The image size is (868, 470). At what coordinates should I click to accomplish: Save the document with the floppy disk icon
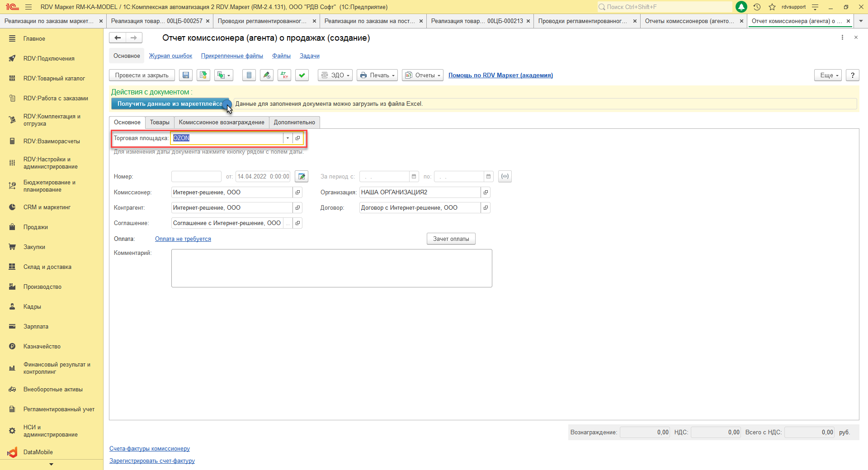point(186,75)
